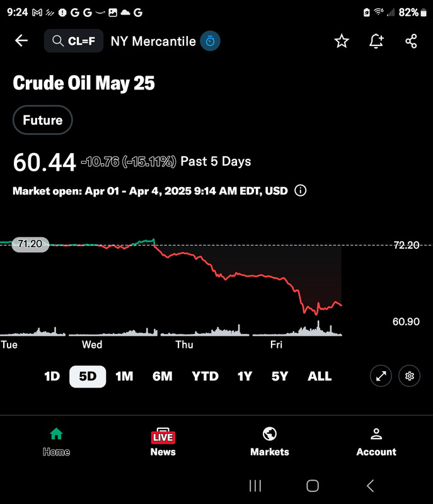Image resolution: width=433 pixels, height=504 pixels.
Task: Switch chart to 1M range
Action: tap(124, 376)
